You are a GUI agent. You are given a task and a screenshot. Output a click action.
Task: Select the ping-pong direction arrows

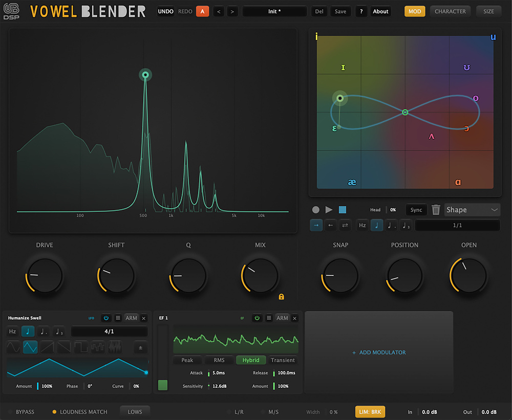click(345, 225)
